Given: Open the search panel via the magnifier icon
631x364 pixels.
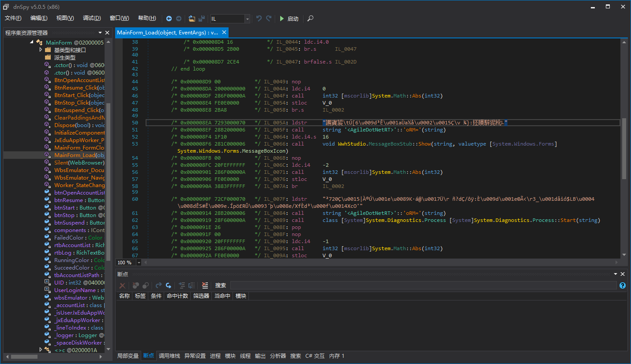Looking at the screenshot, I should pyautogui.click(x=310, y=19).
